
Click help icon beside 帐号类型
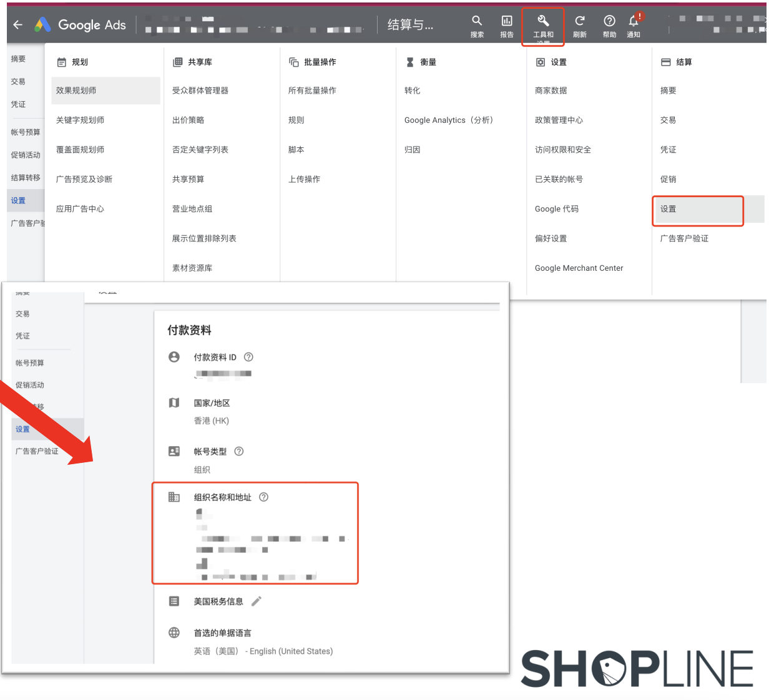tap(238, 452)
